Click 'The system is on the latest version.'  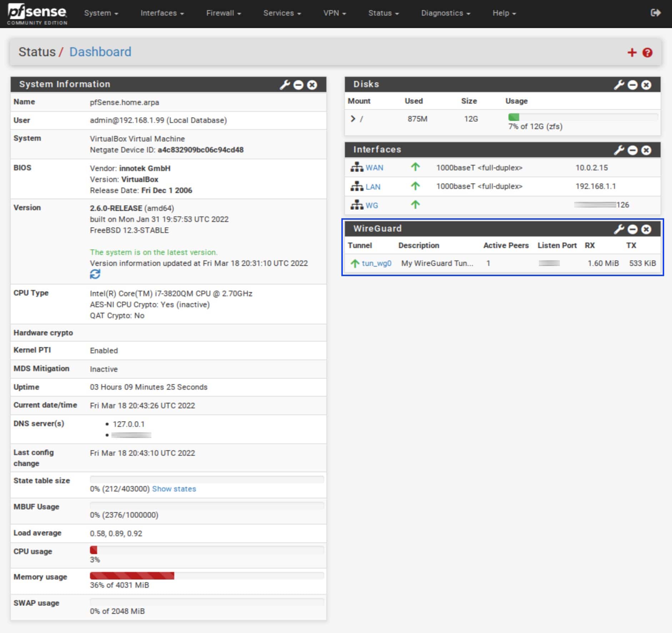tap(154, 252)
